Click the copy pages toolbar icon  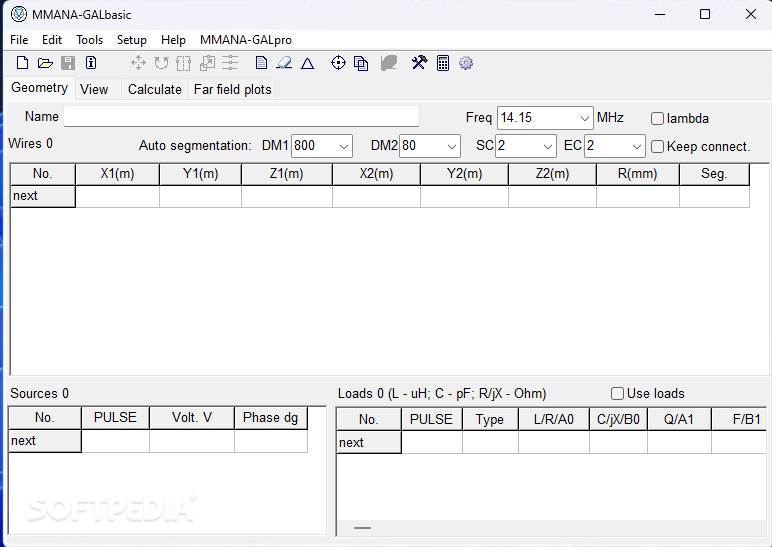[x=361, y=64]
